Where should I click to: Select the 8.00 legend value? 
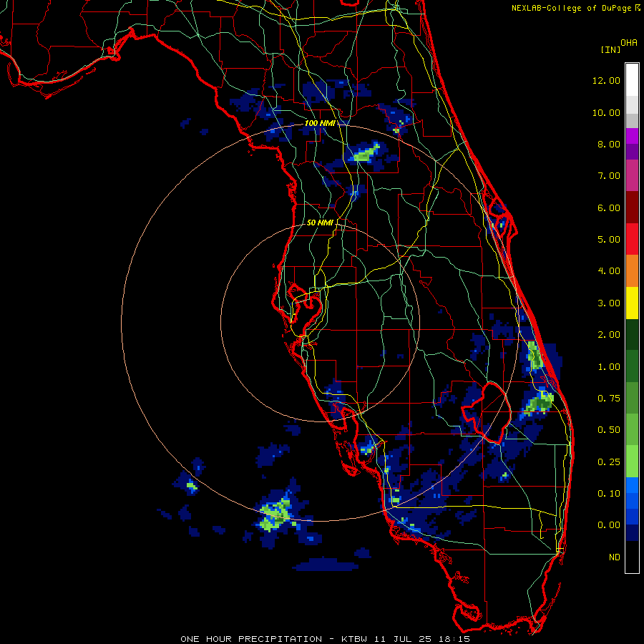click(609, 144)
